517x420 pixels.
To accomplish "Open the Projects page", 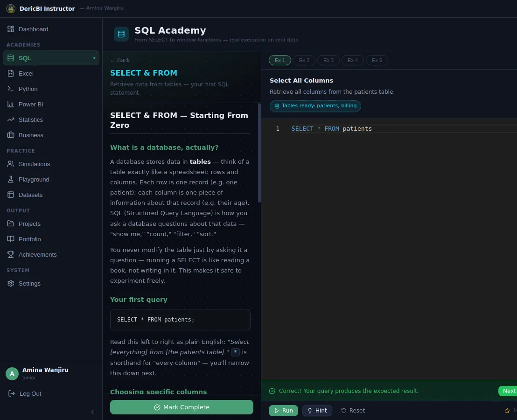I will (51, 224).
